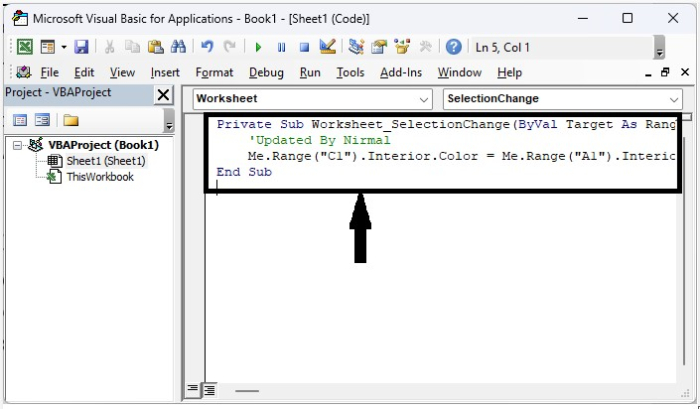Click the Ln 5, Col 1 position indicator

(x=502, y=47)
